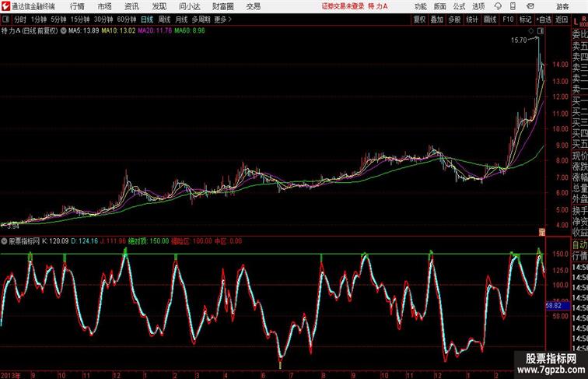Click the 标记 mark toolbar button
The width and height of the screenshot is (588, 379).
tap(525, 19)
